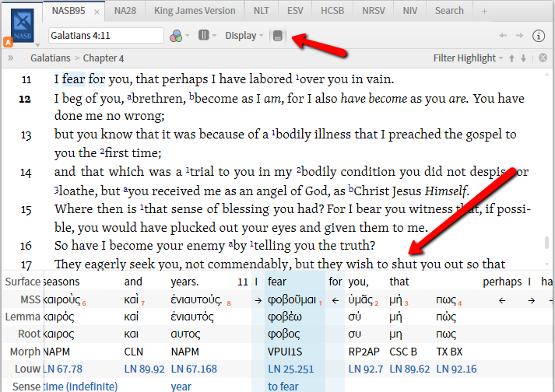
Task: Click the lemma φοβέω
Action: (x=285, y=317)
